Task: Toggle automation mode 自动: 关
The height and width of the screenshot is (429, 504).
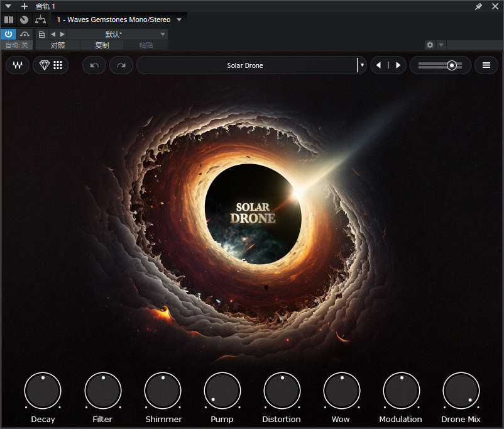Action: [17, 45]
